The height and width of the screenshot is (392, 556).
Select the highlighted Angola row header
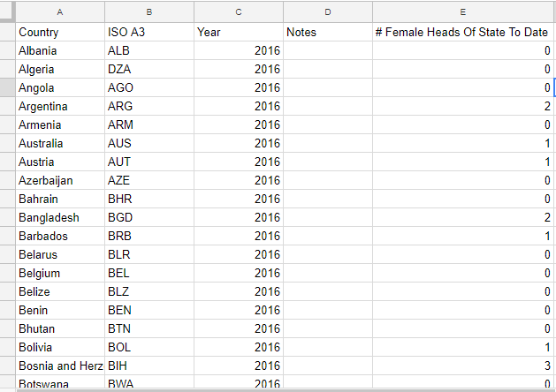click(x=7, y=87)
